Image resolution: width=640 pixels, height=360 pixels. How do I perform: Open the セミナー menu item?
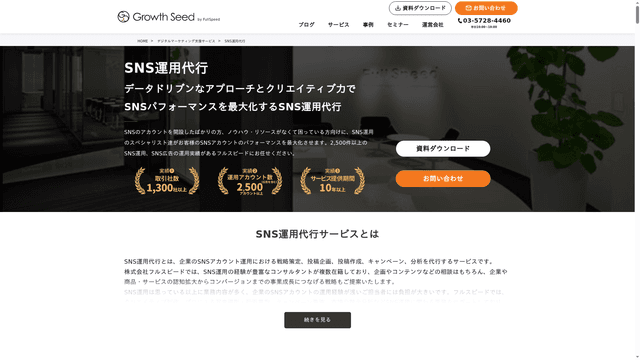click(398, 25)
